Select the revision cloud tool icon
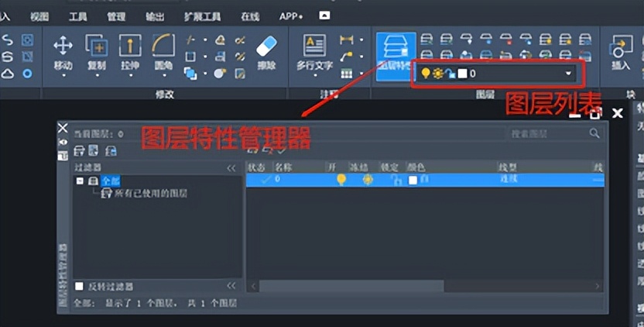The image size is (644, 327). click(8, 74)
